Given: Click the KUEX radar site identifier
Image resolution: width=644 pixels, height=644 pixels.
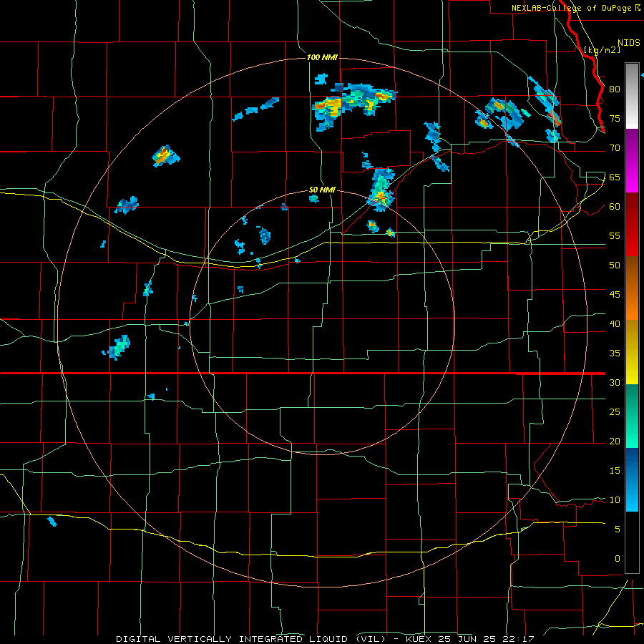Looking at the screenshot, I should [x=419, y=639].
